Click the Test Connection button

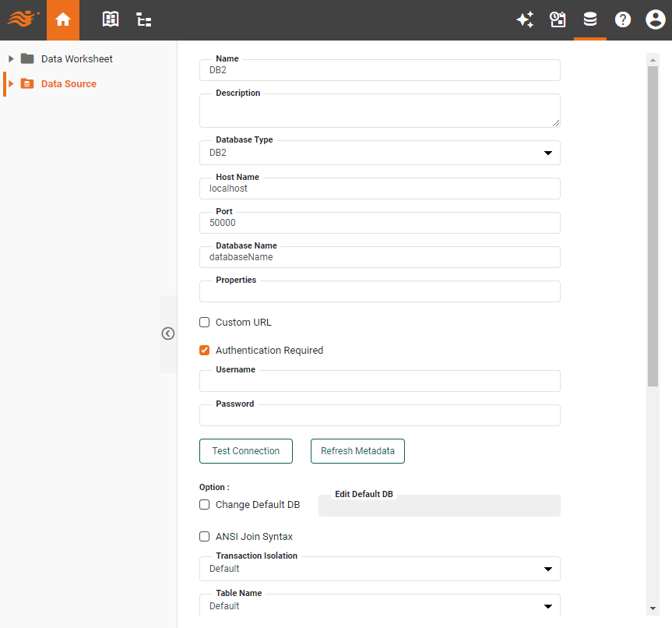(245, 450)
